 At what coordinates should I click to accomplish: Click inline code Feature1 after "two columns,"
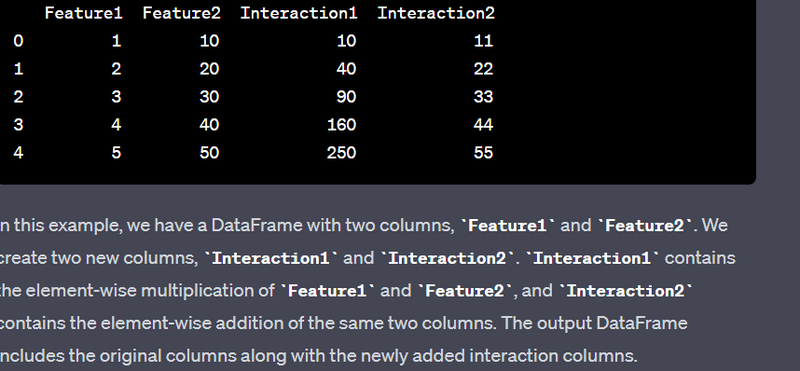508,226
